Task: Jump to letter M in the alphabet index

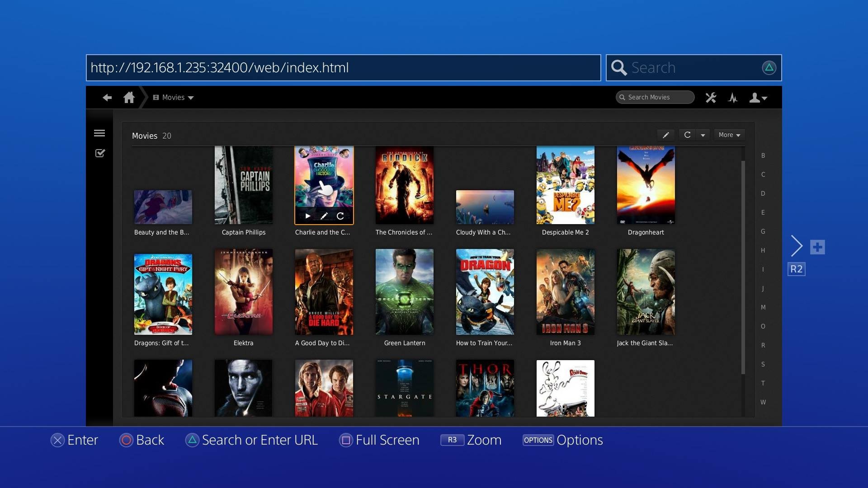Action: click(x=763, y=307)
